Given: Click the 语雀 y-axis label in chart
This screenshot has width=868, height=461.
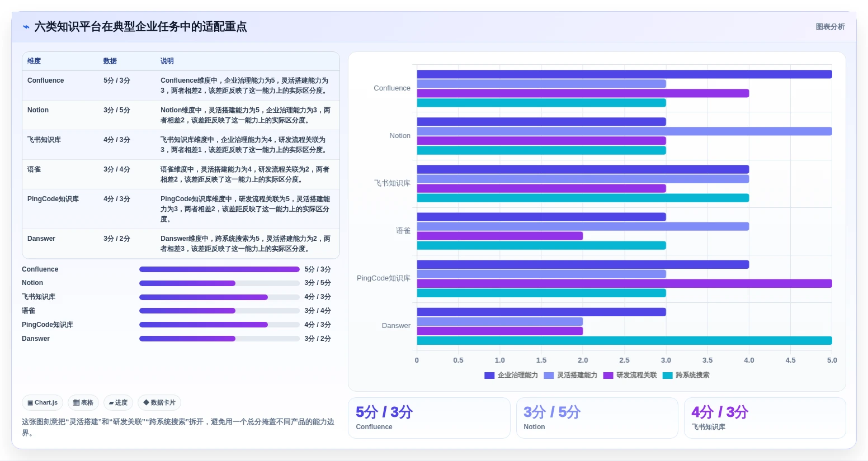Looking at the screenshot, I should click(x=403, y=231).
